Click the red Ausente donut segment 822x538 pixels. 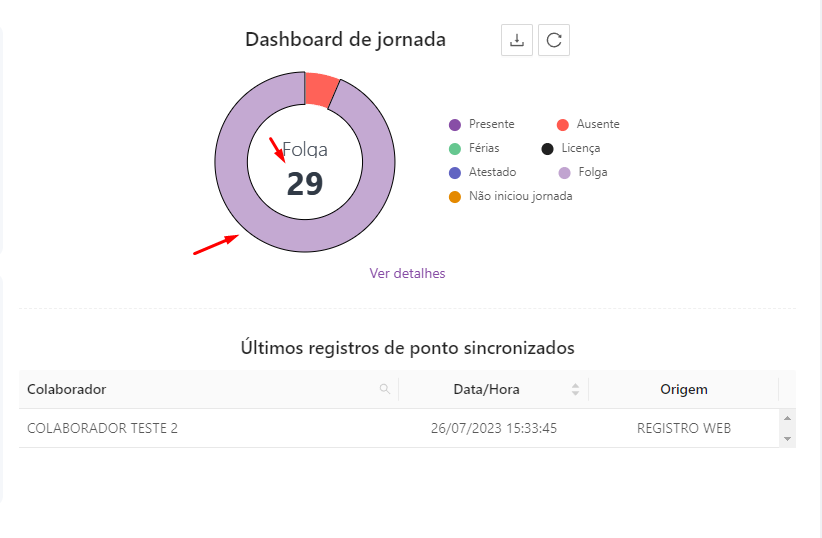(x=321, y=89)
